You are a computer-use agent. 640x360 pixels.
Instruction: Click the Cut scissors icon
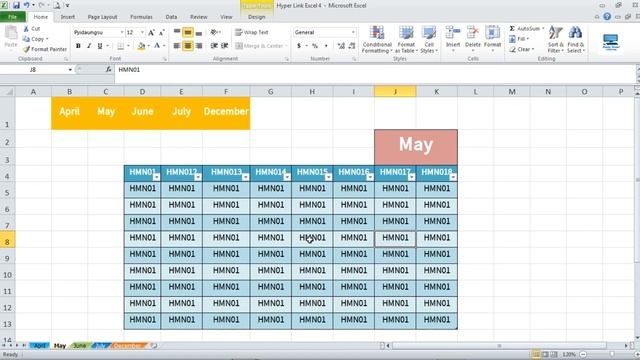click(26, 29)
